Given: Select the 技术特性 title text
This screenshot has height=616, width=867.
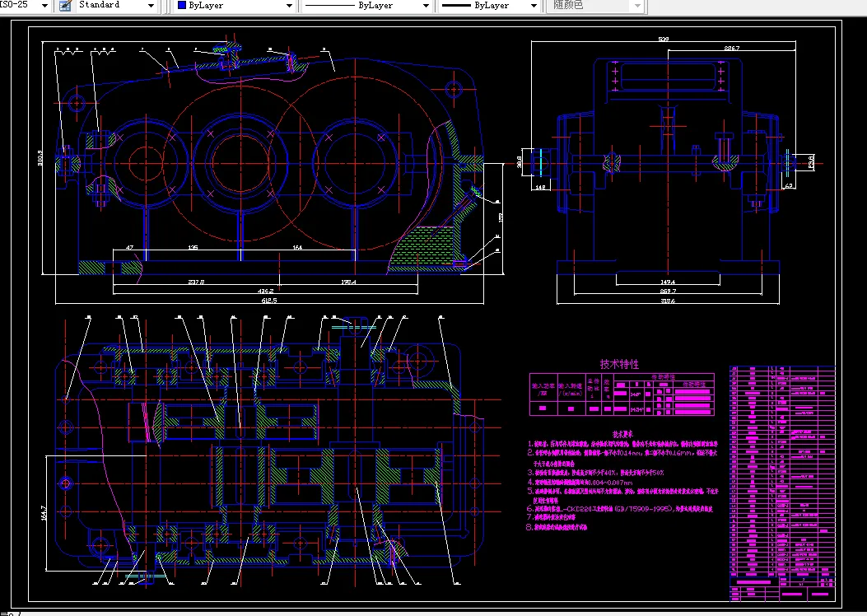Looking at the screenshot, I should point(619,363).
